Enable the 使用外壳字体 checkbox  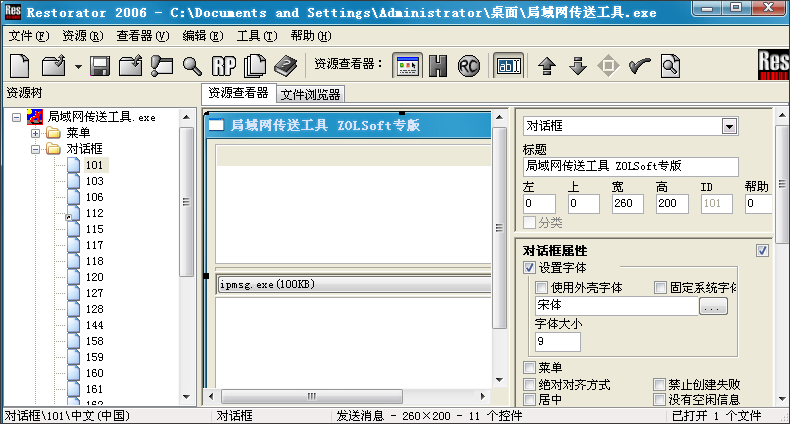tap(543, 288)
